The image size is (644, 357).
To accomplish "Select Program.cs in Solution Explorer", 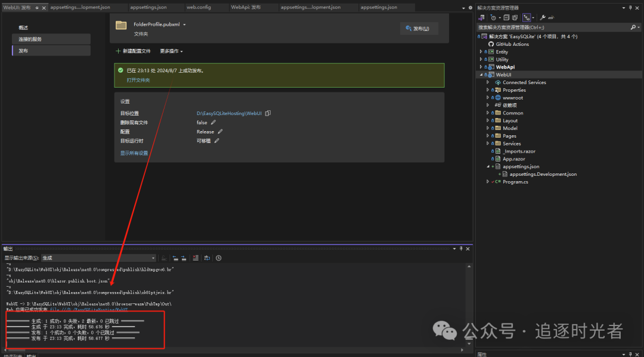I will 515,182.
